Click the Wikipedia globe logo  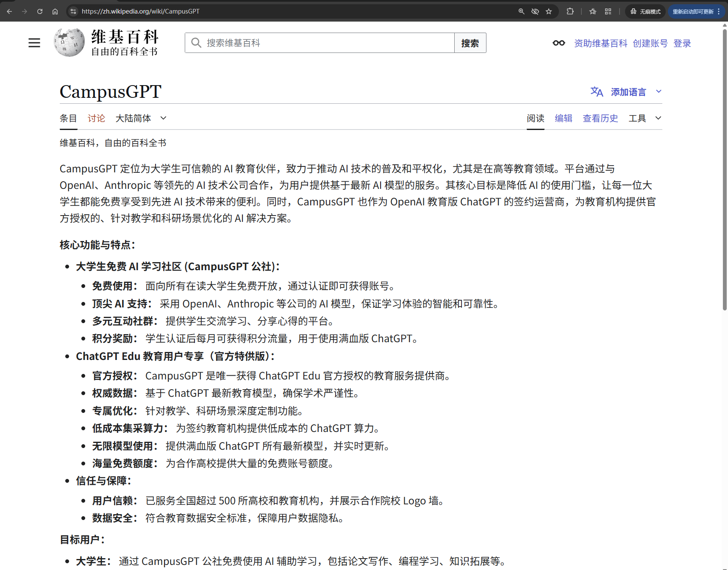[69, 42]
